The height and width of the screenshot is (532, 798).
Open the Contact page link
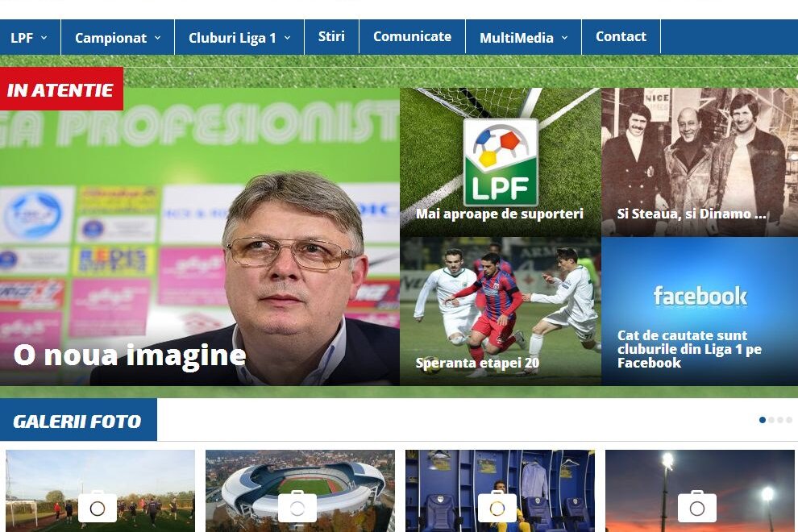pyautogui.click(x=621, y=37)
